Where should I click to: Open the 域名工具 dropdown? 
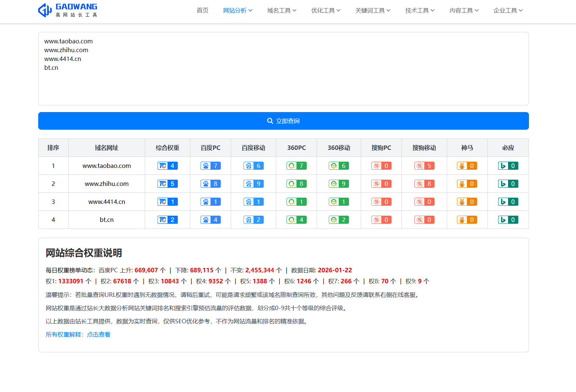(x=282, y=10)
